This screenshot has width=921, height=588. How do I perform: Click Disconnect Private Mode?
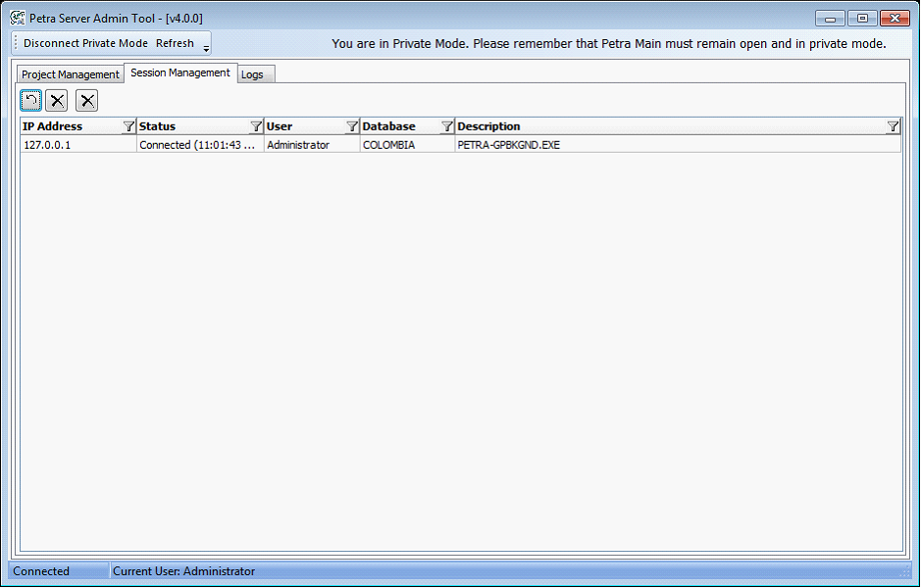click(x=85, y=43)
